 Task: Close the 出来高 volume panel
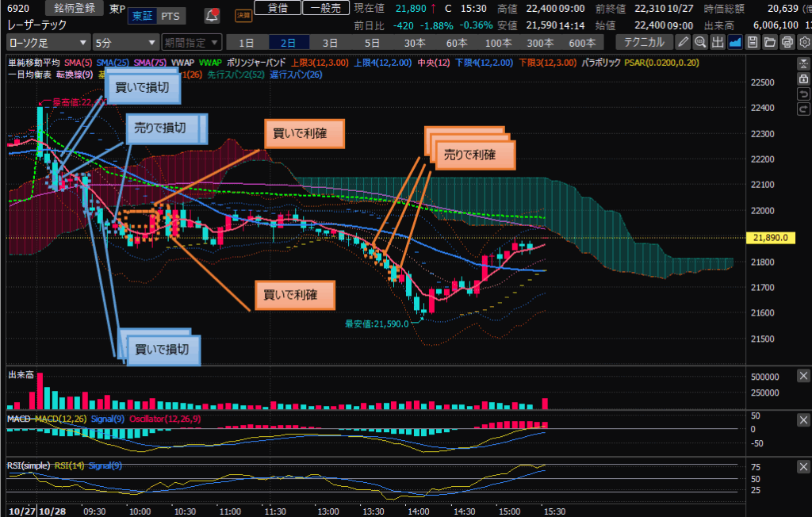(802, 377)
